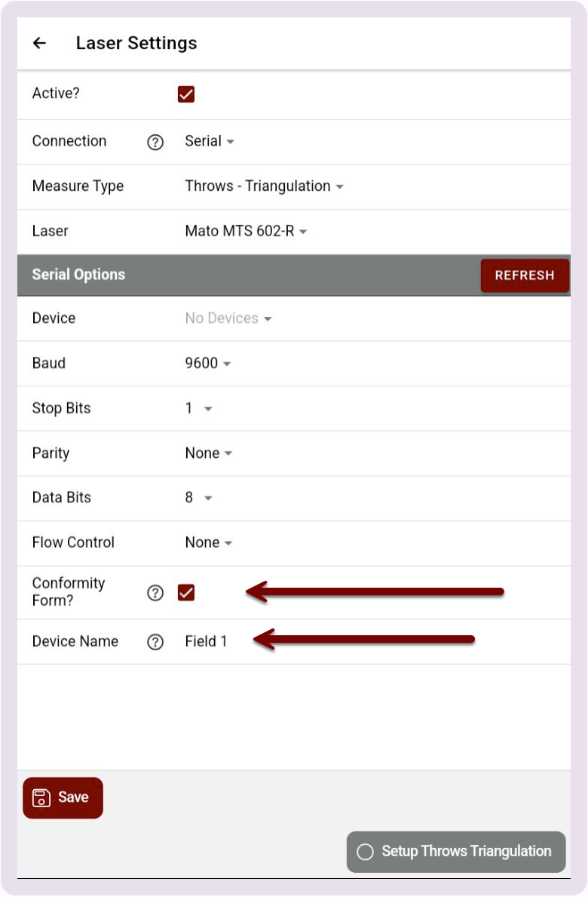This screenshot has width=588, height=897.
Task: Open the Conformity Form help icon
Action: 155,593
